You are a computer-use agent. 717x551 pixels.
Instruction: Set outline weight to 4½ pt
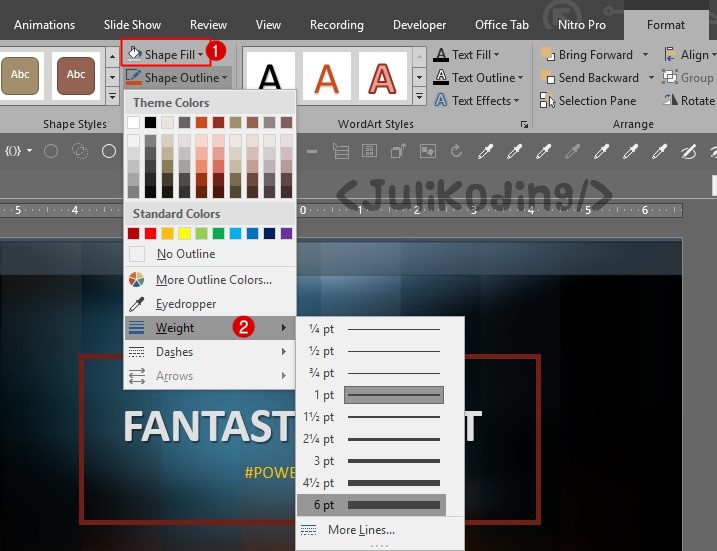pos(372,483)
